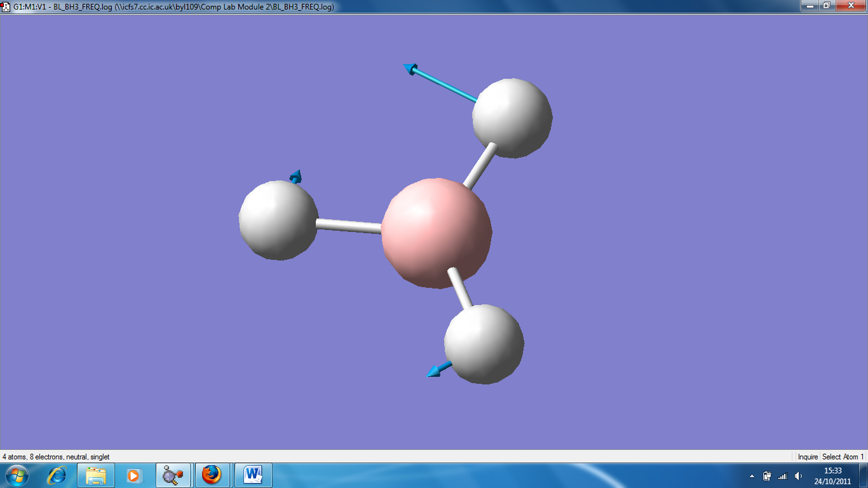Viewport: 868px width, 488px height.
Task: Click the bond between boron and upper-right hydrogen
Action: coord(480,166)
